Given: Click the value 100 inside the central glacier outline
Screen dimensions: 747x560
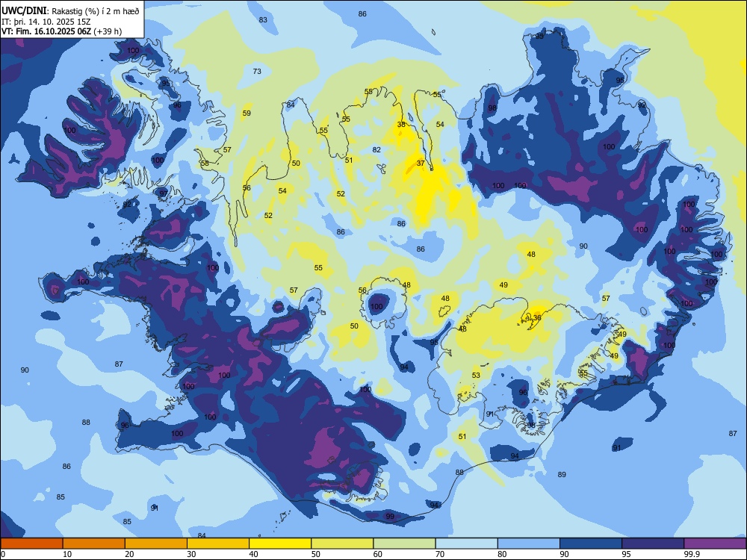Looking at the screenshot, I should tap(376, 307).
